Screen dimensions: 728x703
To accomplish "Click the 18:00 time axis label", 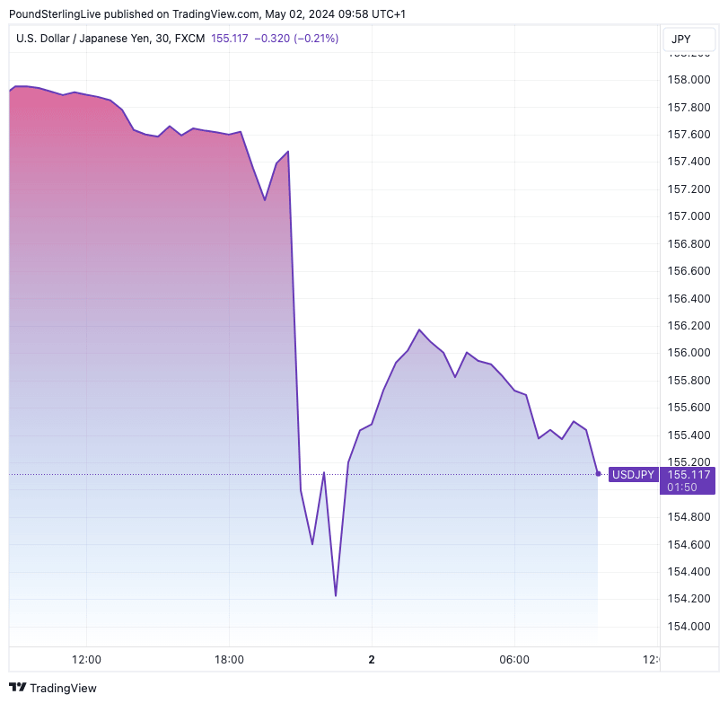I will [x=229, y=659].
